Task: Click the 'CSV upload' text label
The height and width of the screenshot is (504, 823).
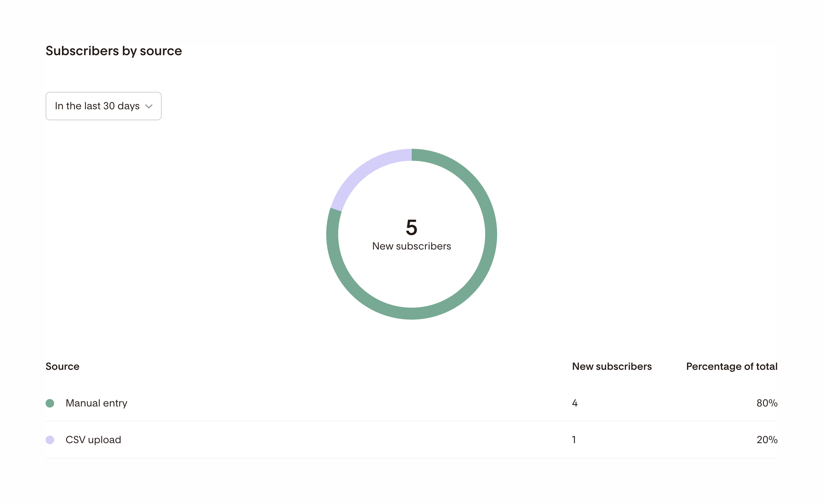Action: pyautogui.click(x=93, y=440)
